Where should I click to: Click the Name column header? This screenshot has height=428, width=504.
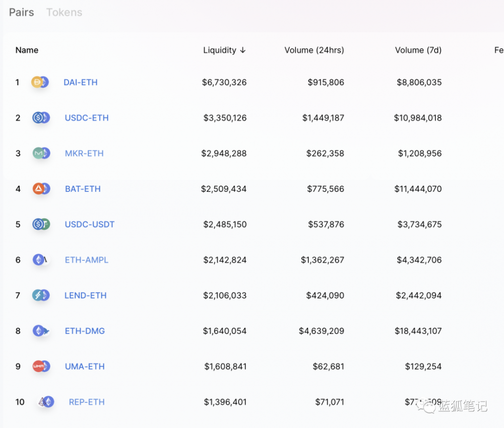(27, 50)
